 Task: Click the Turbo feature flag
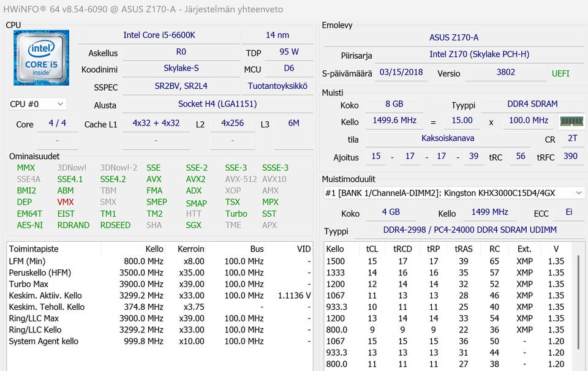236,214
